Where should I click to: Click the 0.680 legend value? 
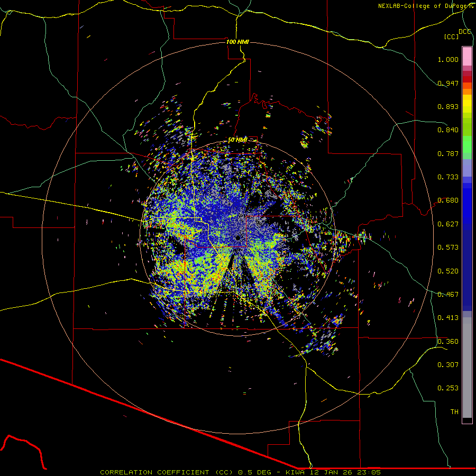point(448,200)
